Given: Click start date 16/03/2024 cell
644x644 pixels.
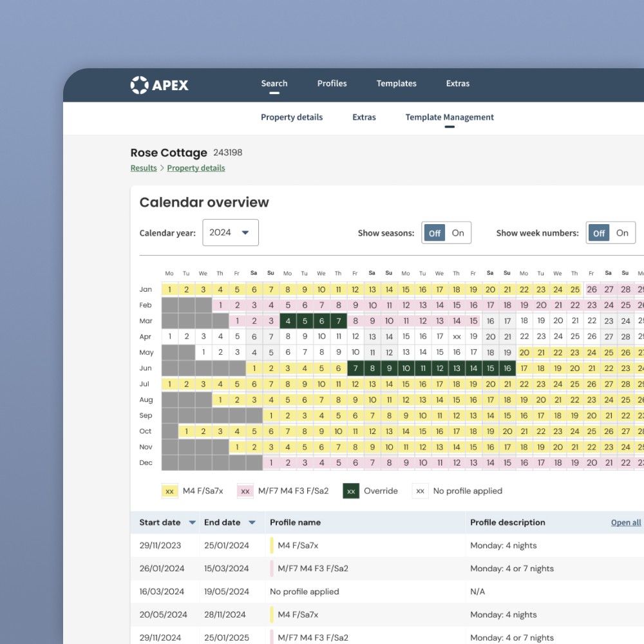Looking at the screenshot, I should click(162, 591).
